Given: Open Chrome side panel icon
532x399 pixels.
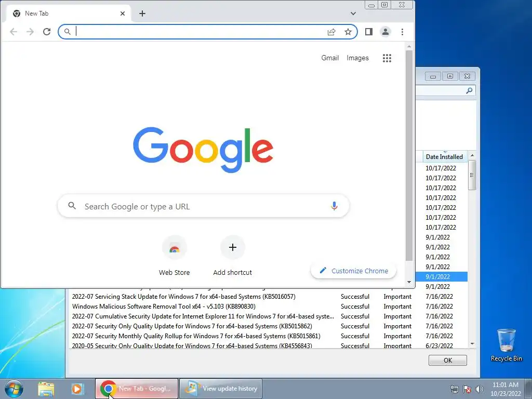Looking at the screenshot, I should [369, 32].
